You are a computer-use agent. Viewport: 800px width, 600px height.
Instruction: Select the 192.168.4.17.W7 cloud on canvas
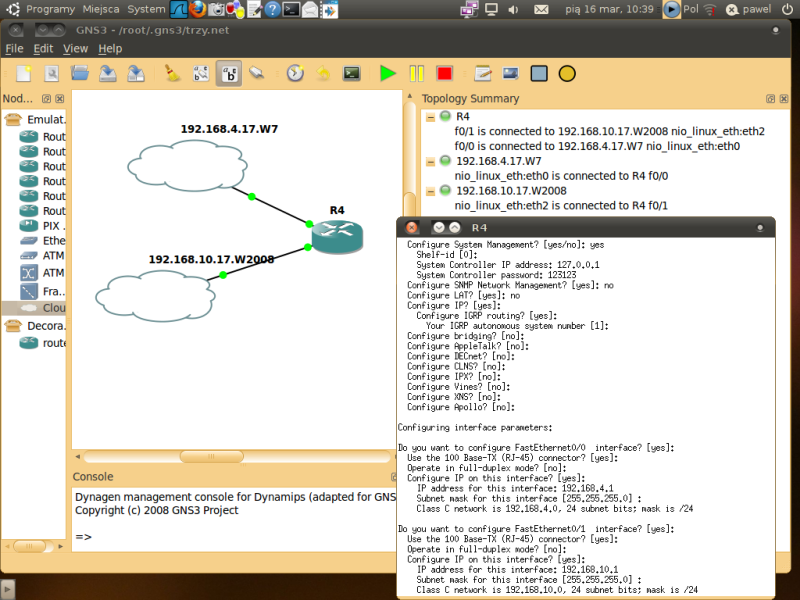point(187,166)
